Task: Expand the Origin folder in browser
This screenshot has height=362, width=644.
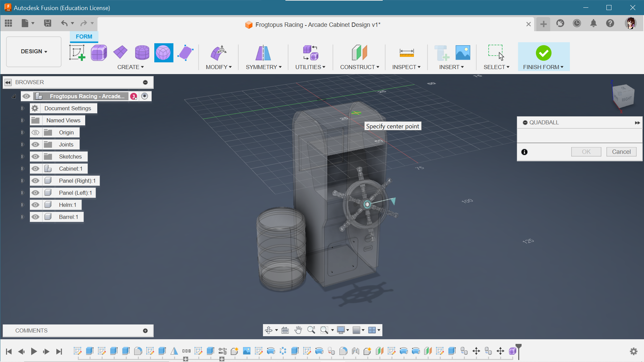Action: (x=22, y=132)
